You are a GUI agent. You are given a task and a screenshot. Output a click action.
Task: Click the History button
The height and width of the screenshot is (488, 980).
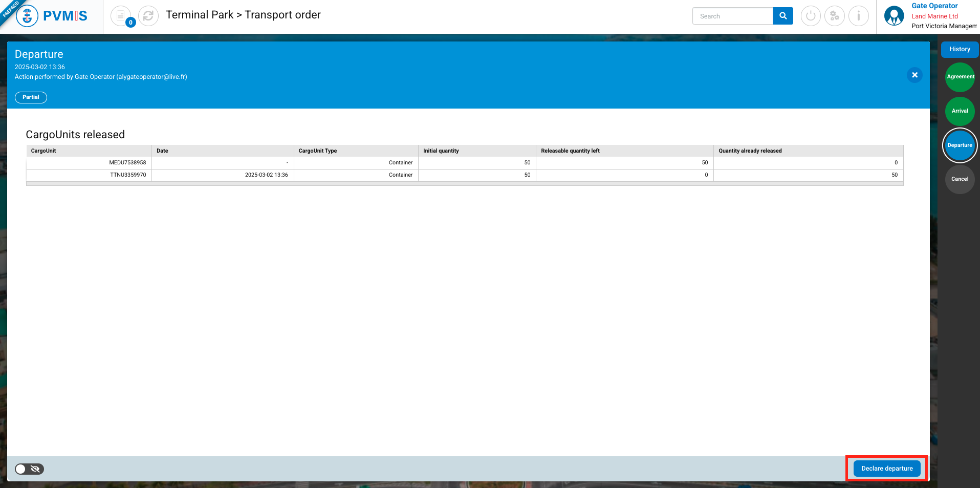(960, 50)
